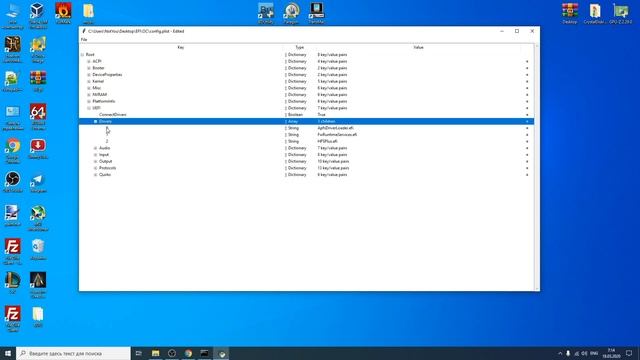Open the Recycle Bin desktop icon
The width and height of the screenshot is (640, 360).
38,249
